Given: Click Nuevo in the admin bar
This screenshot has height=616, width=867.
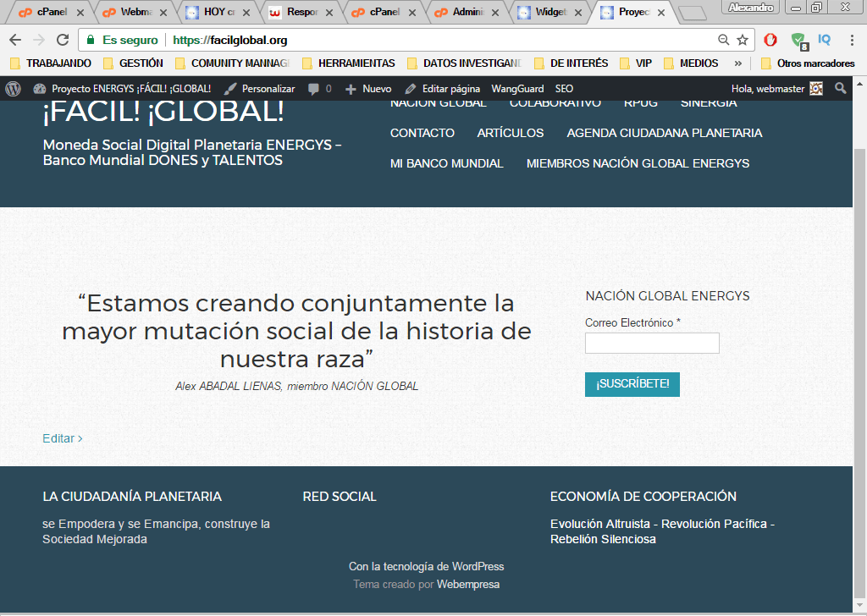Looking at the screenshot, I should [x=368, y=89].
